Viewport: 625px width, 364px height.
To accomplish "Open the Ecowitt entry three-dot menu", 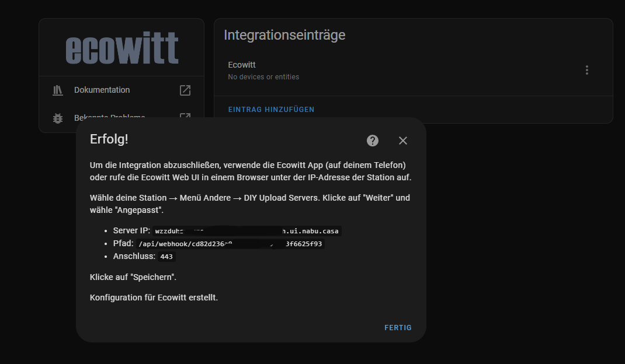I will pyautogui.click(x=586, y=70).
